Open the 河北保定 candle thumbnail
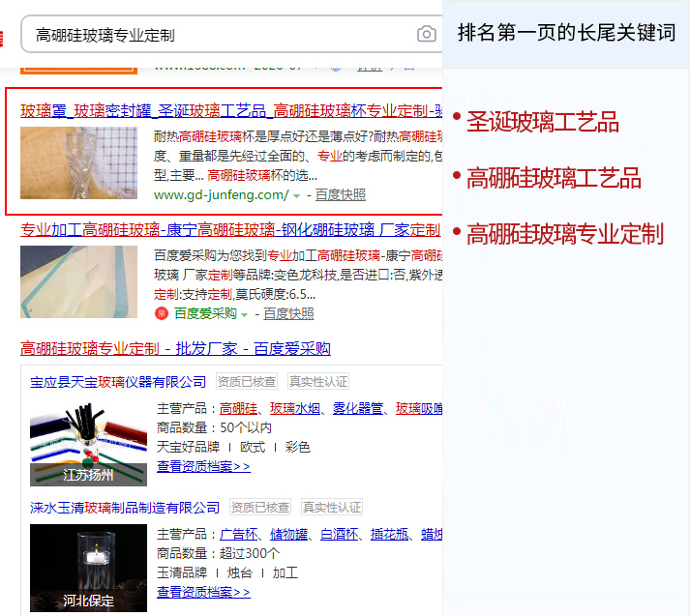 88,568
